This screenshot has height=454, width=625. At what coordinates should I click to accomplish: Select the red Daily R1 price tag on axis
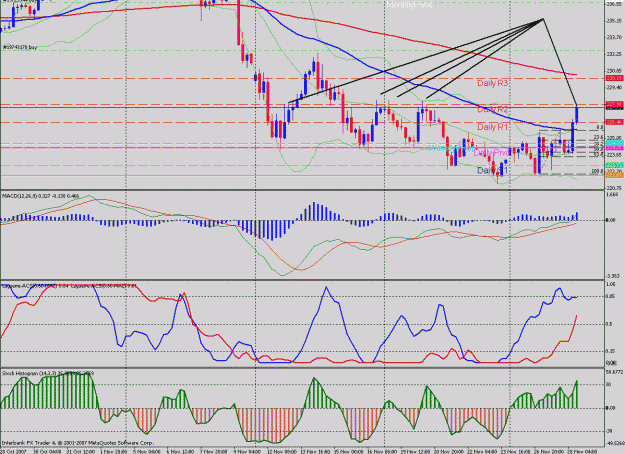click(x=614, y=122)
